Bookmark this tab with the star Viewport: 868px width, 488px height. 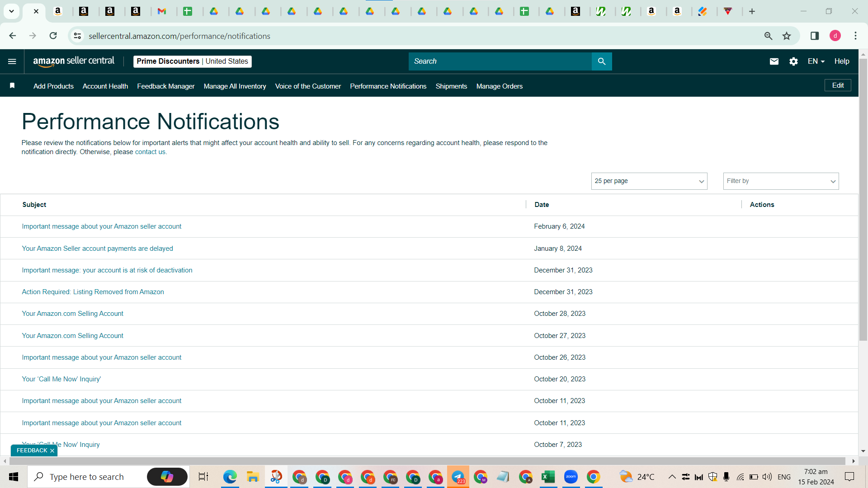click(787, 36)
